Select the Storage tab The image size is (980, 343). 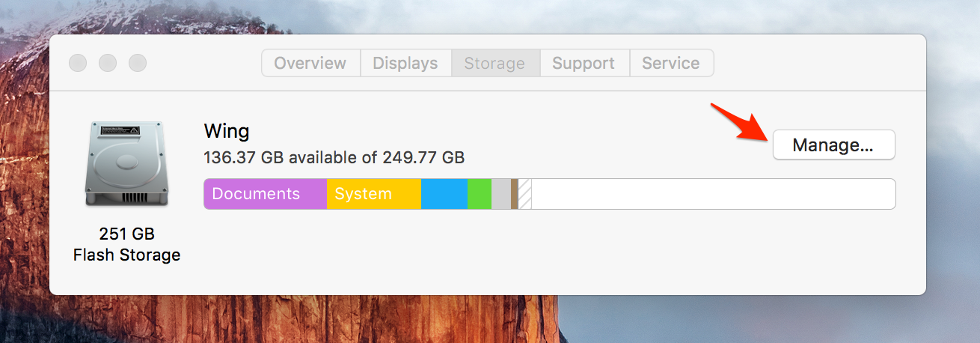pos(494,64)
